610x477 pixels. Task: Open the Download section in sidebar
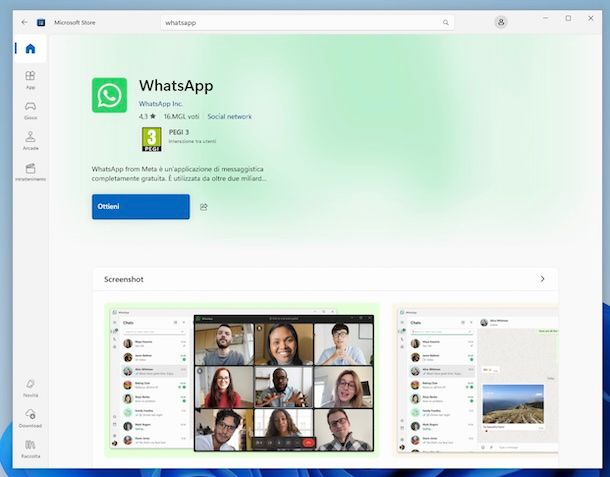click(30, 419)
